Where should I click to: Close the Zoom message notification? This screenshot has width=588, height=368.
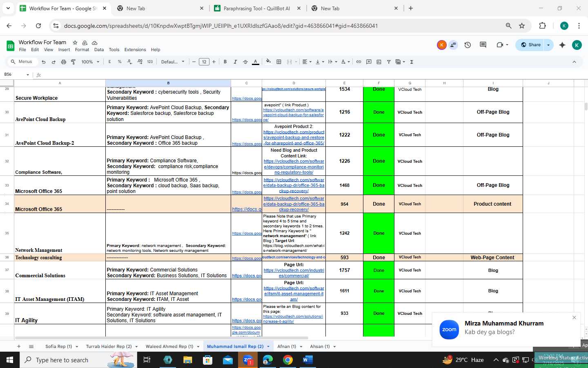tap(574, 318)
